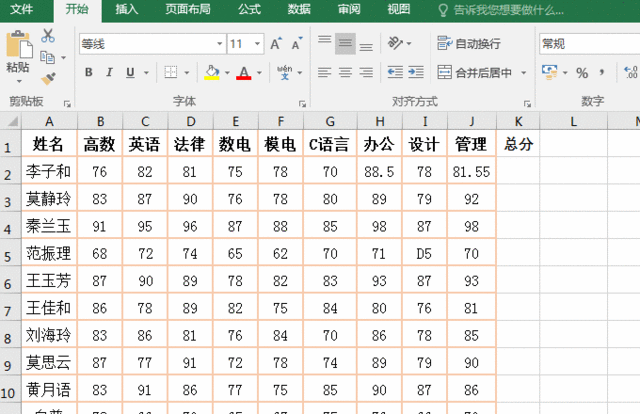Click the increase decimal icon

(x=631, y=73)
